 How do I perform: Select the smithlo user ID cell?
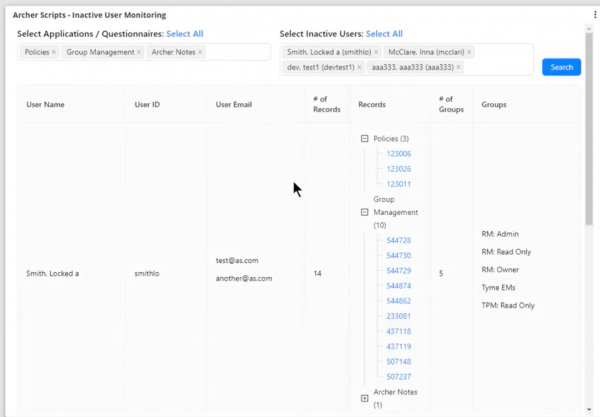tap(147, 274)
